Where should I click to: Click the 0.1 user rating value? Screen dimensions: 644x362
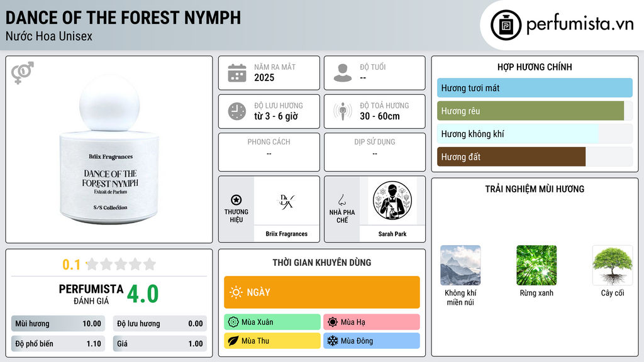coord(71,265)
